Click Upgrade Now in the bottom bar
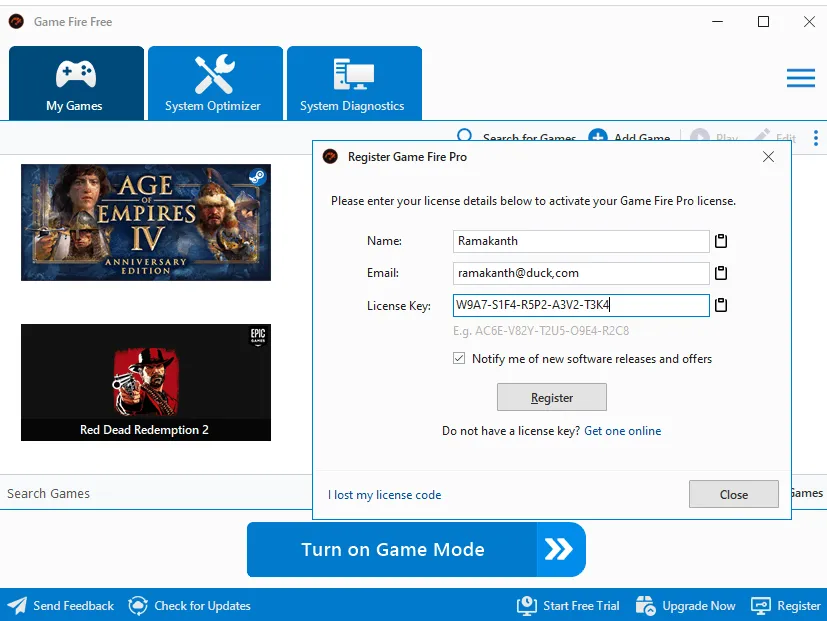The width and height of the screenshot is (827, 621). [686, 605]
